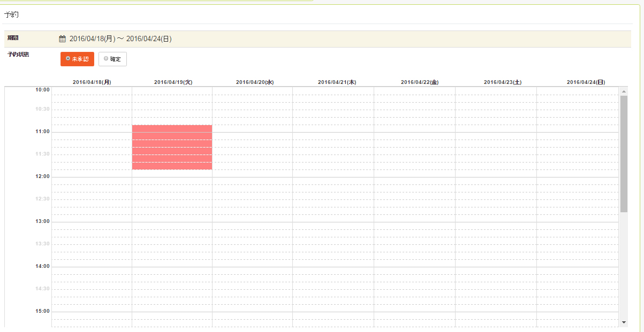
Task: Click the 13:00 time label
Action: tap(43, 221)
